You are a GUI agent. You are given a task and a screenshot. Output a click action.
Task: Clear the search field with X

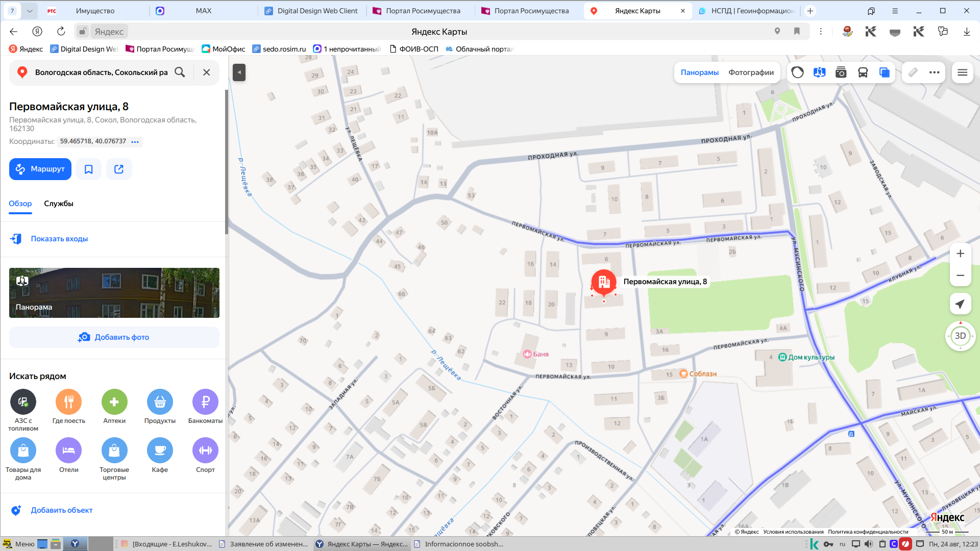(x=207, y=72)
